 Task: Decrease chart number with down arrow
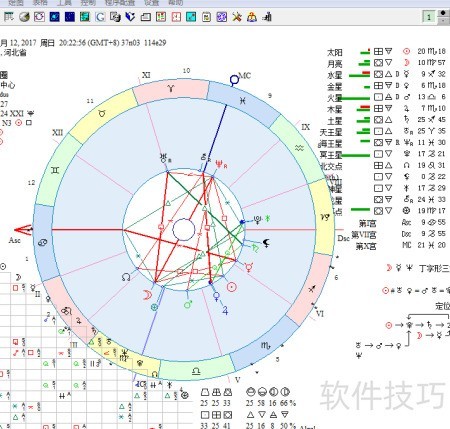point(443,20)
